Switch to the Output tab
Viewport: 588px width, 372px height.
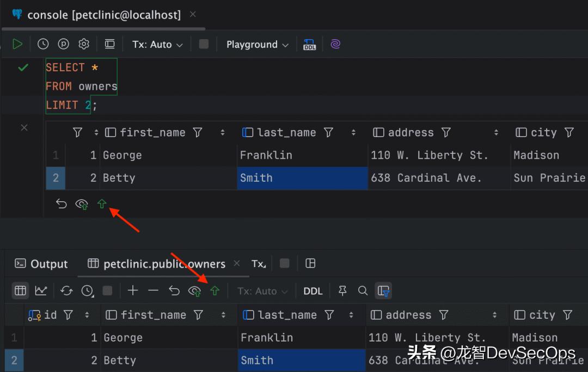[41, 264]
